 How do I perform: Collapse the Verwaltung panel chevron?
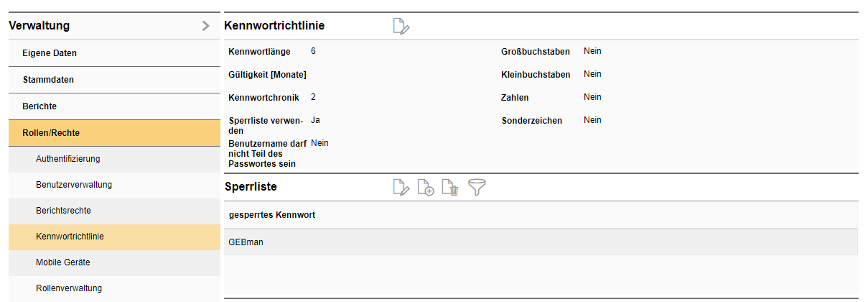tap(205, 26)
